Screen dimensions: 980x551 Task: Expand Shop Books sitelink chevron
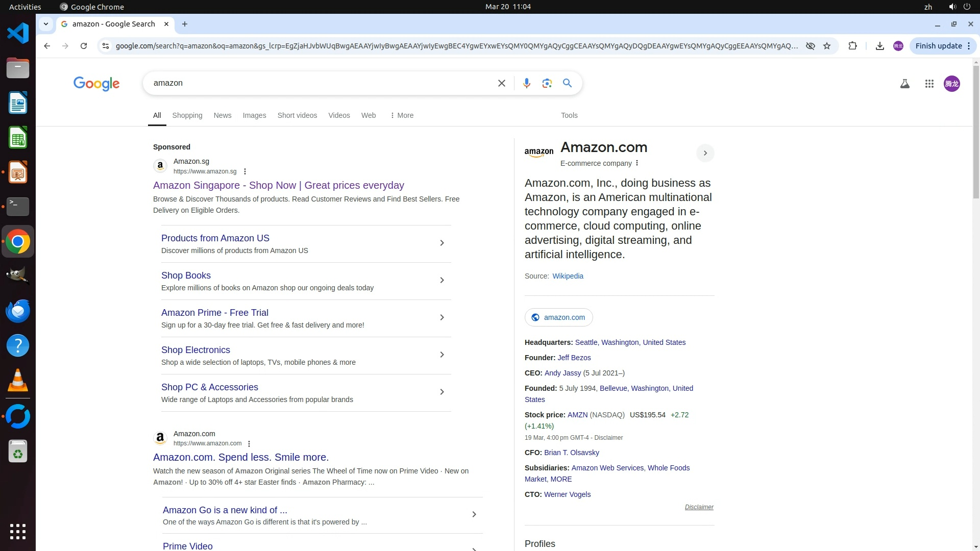442,280
